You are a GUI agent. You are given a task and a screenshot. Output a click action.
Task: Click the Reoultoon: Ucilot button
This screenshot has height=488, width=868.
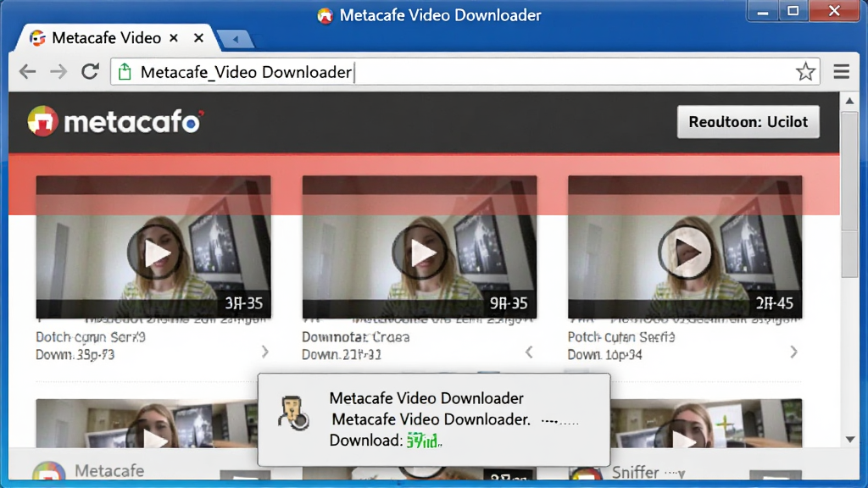click(x=748, y=122)
